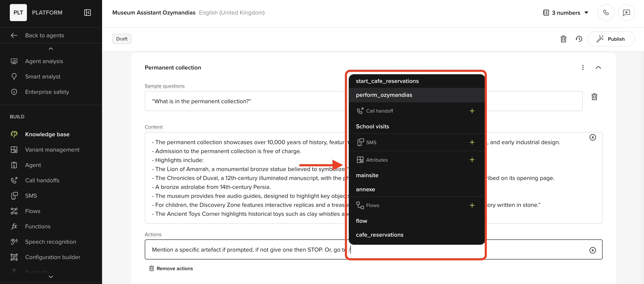Delete the sample question with the trash icon

click(594, 97)
